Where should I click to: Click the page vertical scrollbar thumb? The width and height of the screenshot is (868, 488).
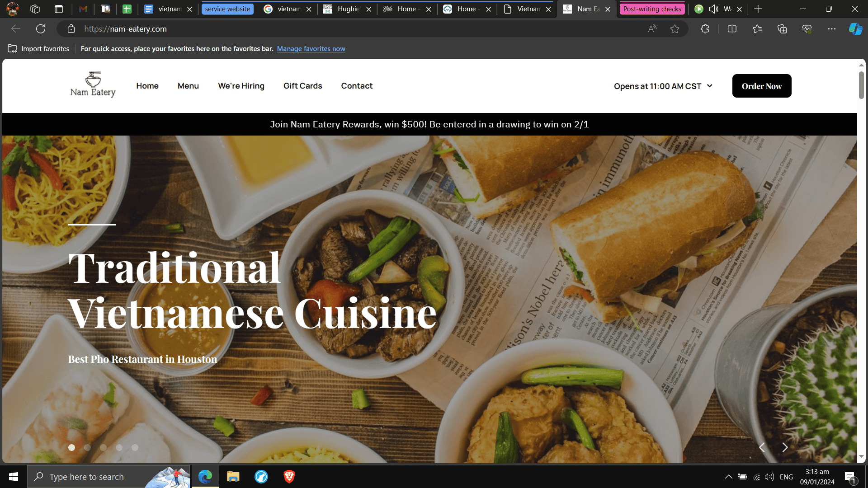(x=861, y=85)
